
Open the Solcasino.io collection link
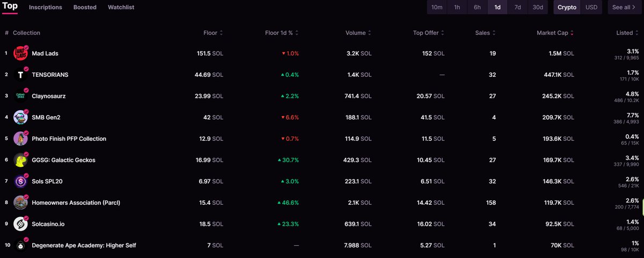pos(48,224)
